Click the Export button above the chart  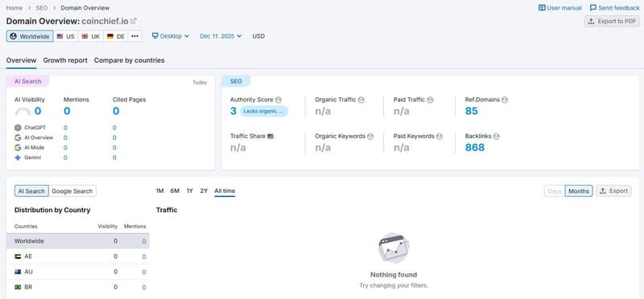[614, 190]
